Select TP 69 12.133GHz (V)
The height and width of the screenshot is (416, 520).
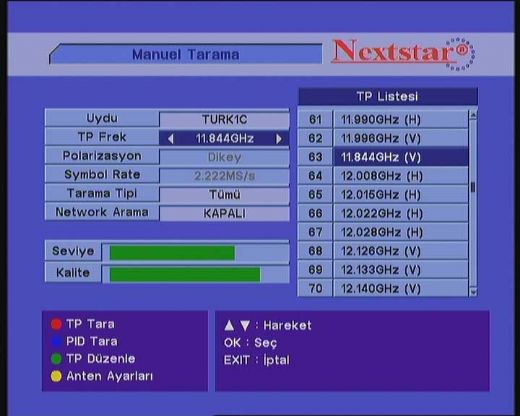383,270
